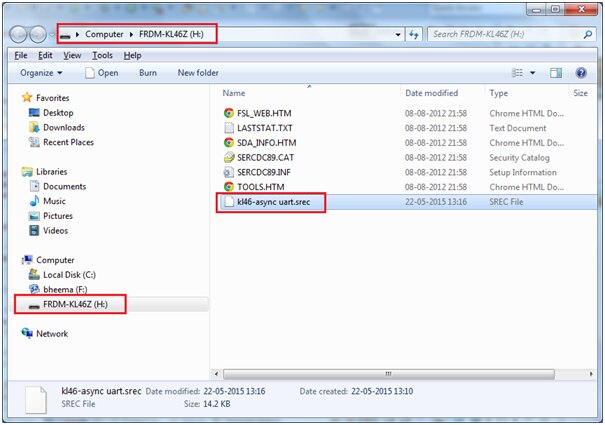Click the 22-05-2015 13:16 date in list
The image size is (605, 425).
(x=436, y=202)
